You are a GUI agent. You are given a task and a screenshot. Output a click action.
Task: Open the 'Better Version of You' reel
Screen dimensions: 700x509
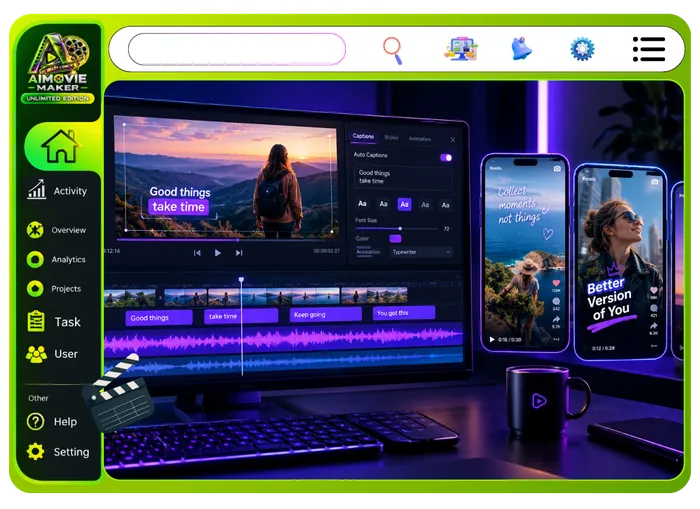click(621, 262)
